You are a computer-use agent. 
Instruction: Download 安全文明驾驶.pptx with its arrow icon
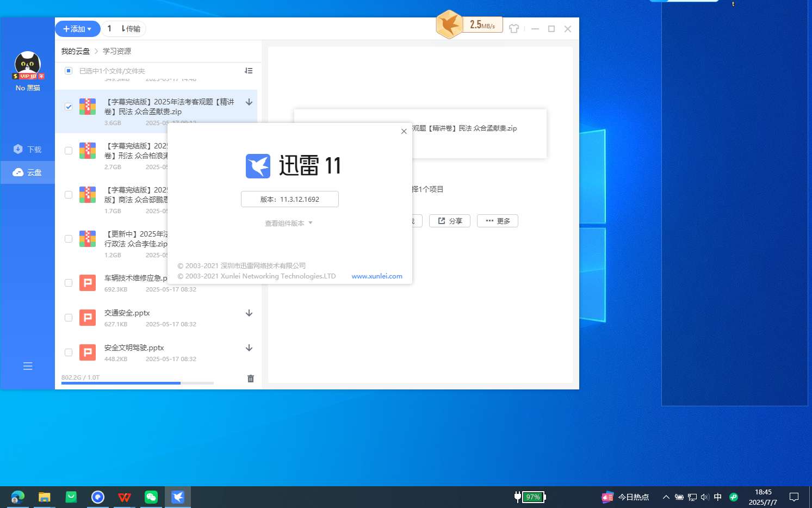[249, 348]
